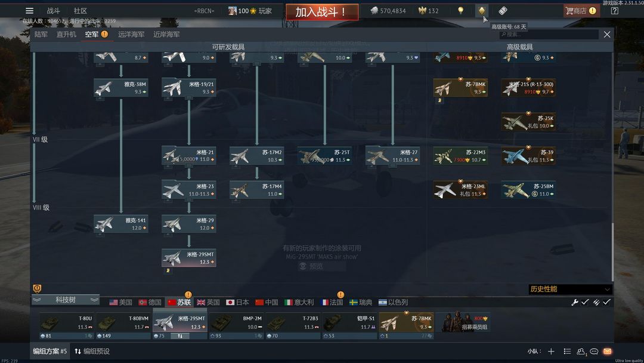Open the 战斗 menu
The width and height of the screenshot is (644, 363).
pos(53,11)
